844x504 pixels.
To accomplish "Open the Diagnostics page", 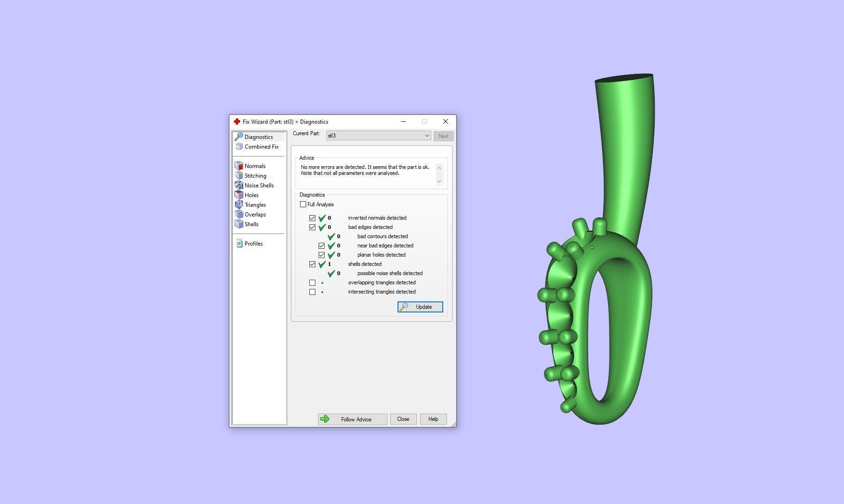I will click(x=259, y=137).
